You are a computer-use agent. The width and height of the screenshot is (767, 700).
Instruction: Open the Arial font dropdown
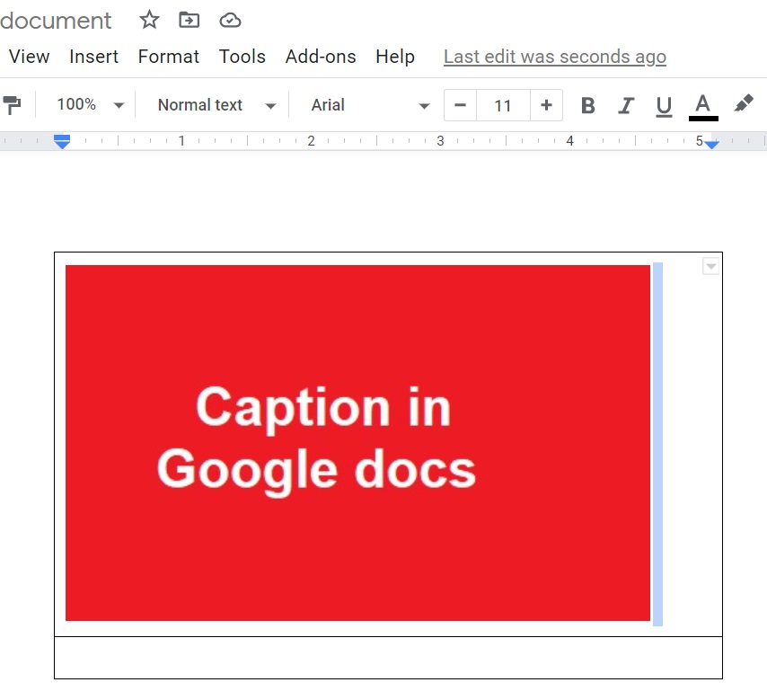pos(366,105)
